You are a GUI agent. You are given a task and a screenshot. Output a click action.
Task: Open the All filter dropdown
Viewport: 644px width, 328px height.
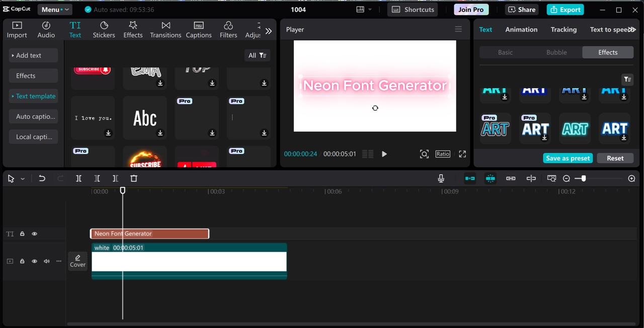[257, 55]
